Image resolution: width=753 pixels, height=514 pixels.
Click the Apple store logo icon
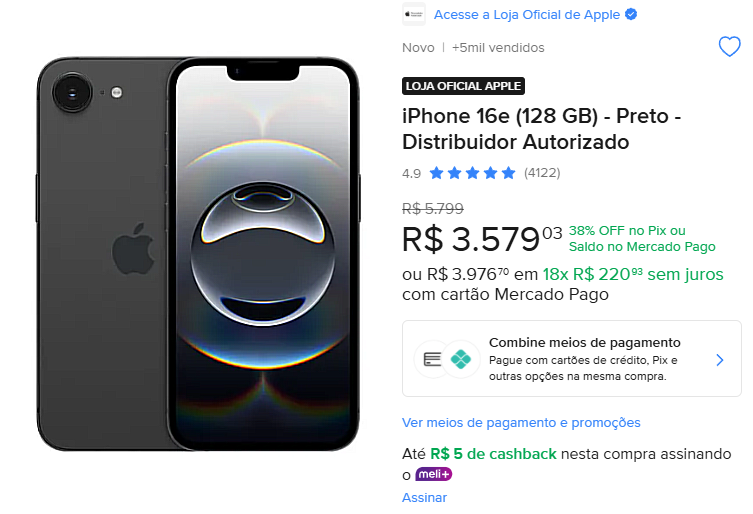point(413,15)
